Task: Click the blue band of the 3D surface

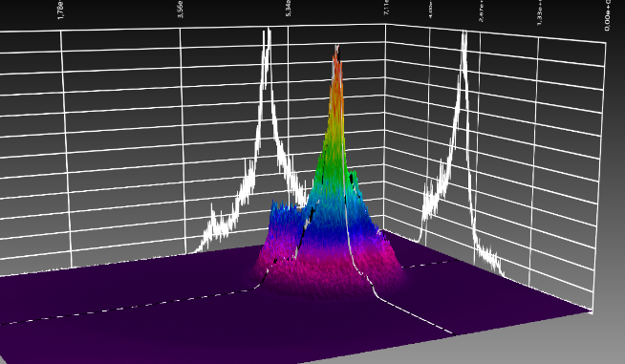Action: tap(331, 224)
